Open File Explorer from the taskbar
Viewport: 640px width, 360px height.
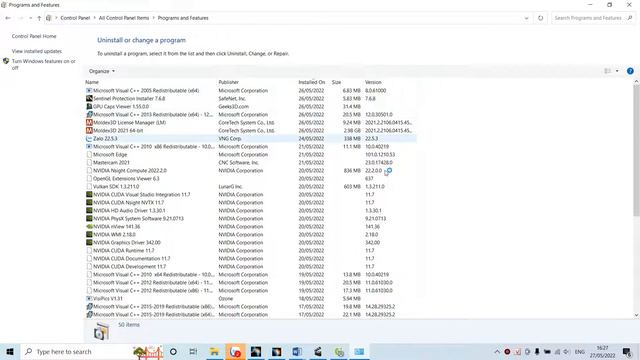point(214,351)
